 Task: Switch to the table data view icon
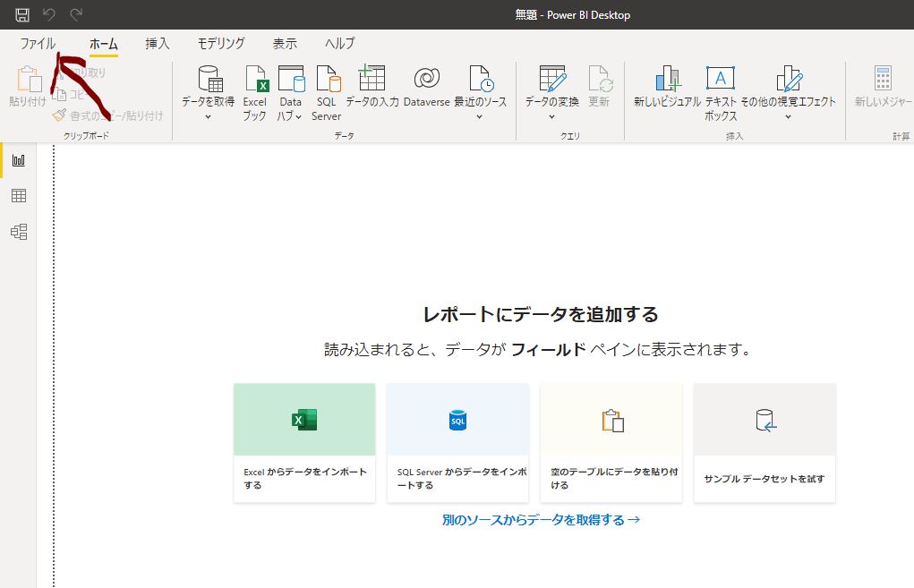pos(18,196)
